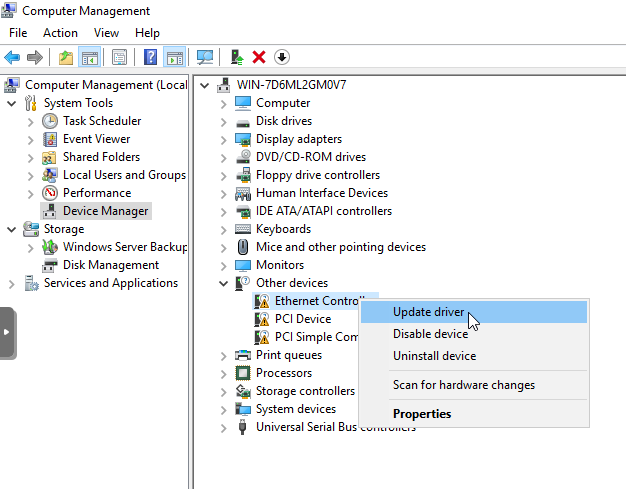Click the Local Users and Groups icon
The image size is (626, 489).
pyautogui.click(x=50, y=175)
